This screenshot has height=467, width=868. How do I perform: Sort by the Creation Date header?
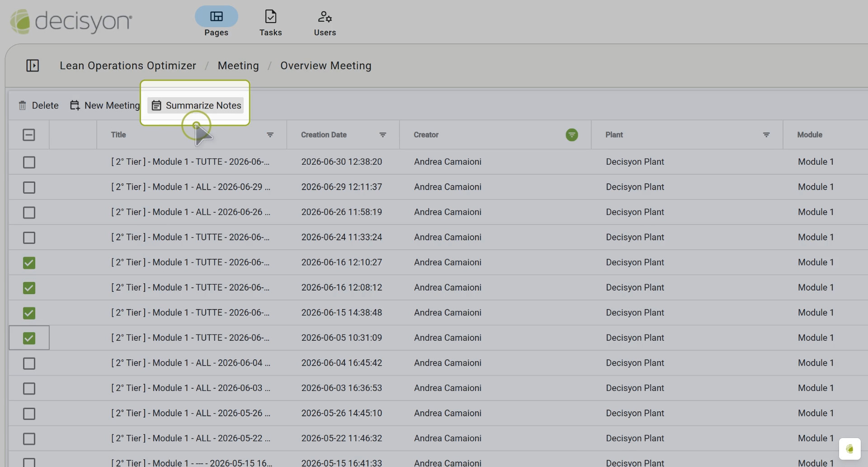tap(324, 135)
